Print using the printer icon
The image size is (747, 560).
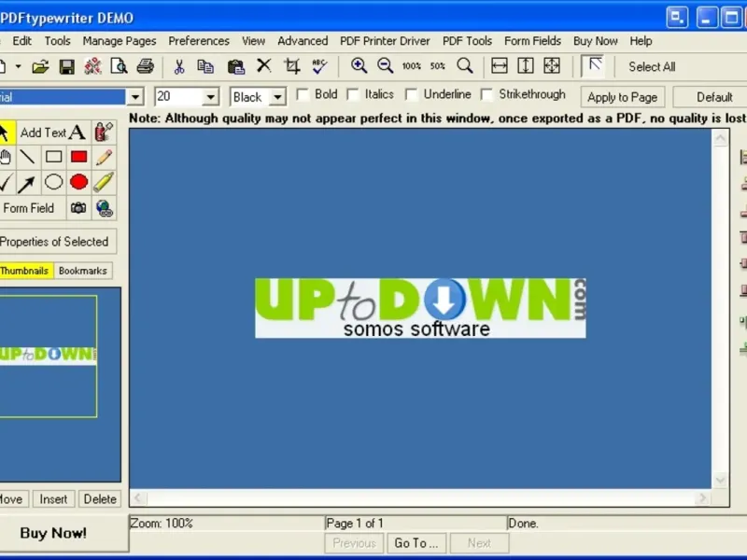tap(145, 66)
